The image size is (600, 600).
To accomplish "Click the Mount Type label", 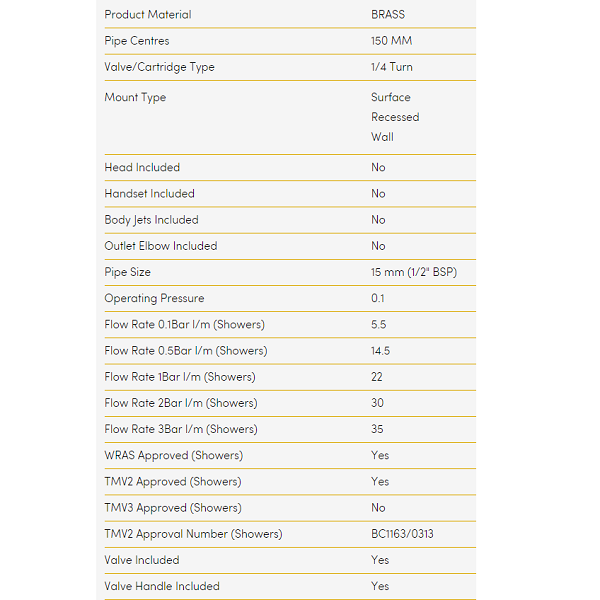I will coord(135,97).
